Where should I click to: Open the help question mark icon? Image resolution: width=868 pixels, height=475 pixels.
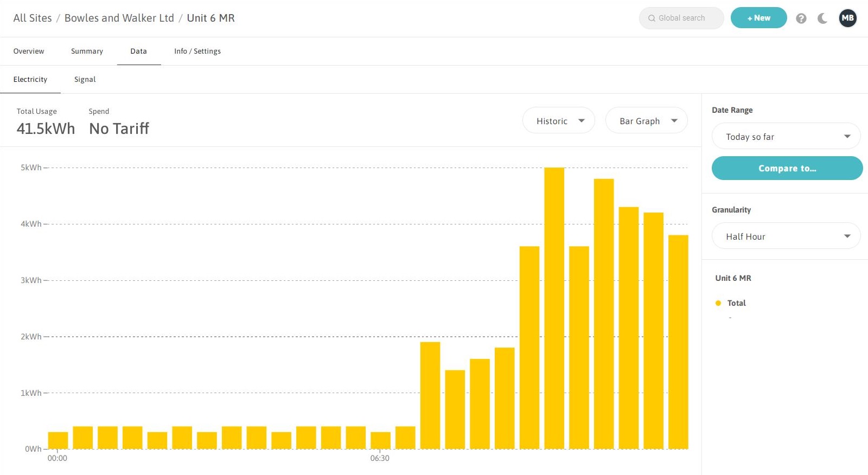pyautogui.click(x=801, y=18)
